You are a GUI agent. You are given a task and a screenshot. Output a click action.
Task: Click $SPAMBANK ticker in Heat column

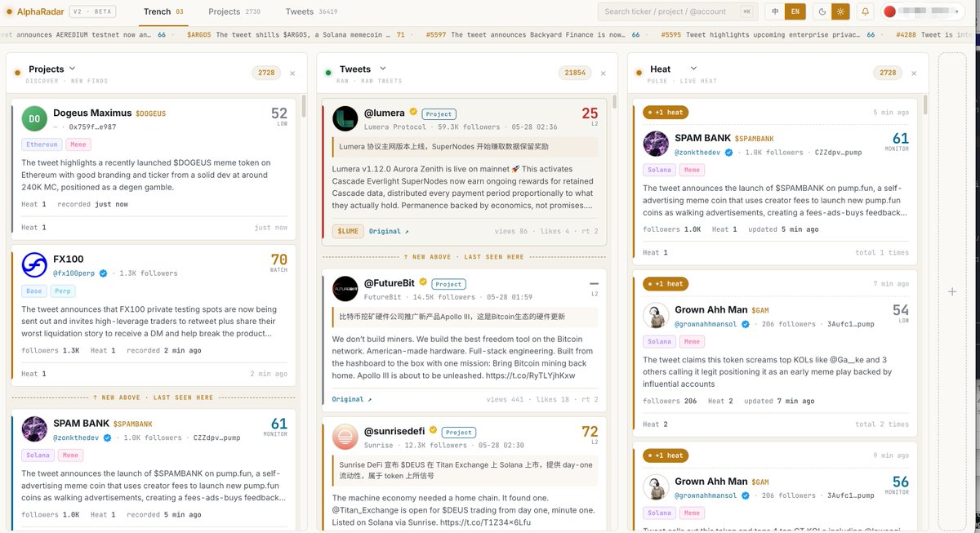click(x=755, y=139)
